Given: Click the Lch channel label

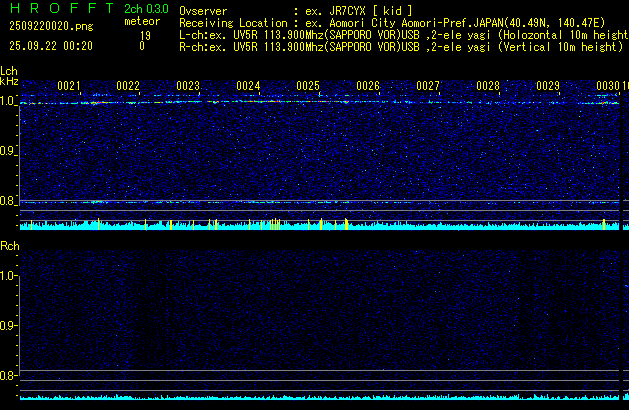Looking at the screenshot, I should 9,71.
